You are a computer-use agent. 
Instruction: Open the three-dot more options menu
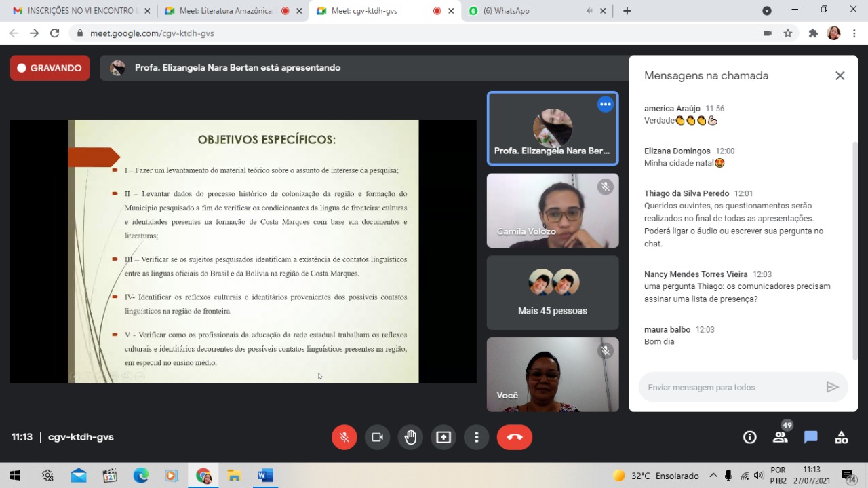[477, 437]
